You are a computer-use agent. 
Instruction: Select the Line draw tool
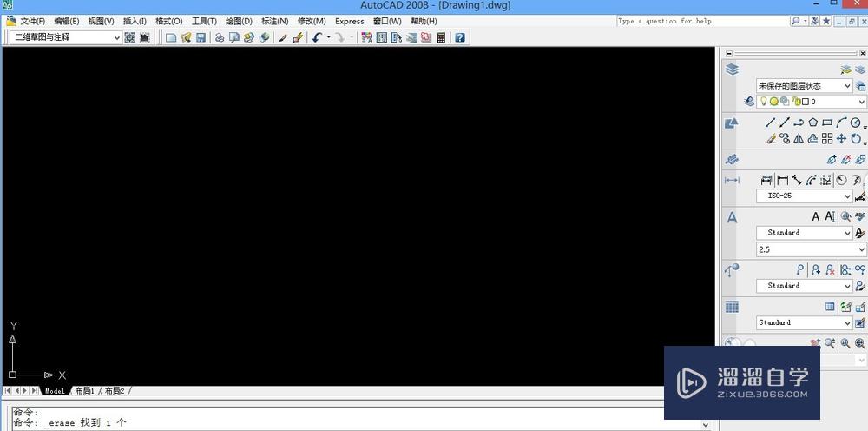point(770,123)
